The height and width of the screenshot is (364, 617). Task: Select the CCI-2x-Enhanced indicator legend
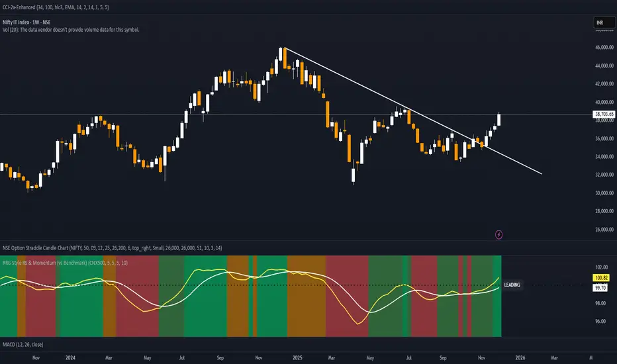[x=56, y=7]
